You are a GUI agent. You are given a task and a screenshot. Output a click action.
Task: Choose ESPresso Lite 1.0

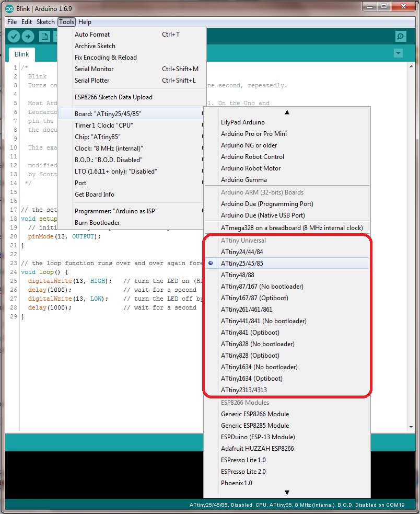click(x=287, y=460)
